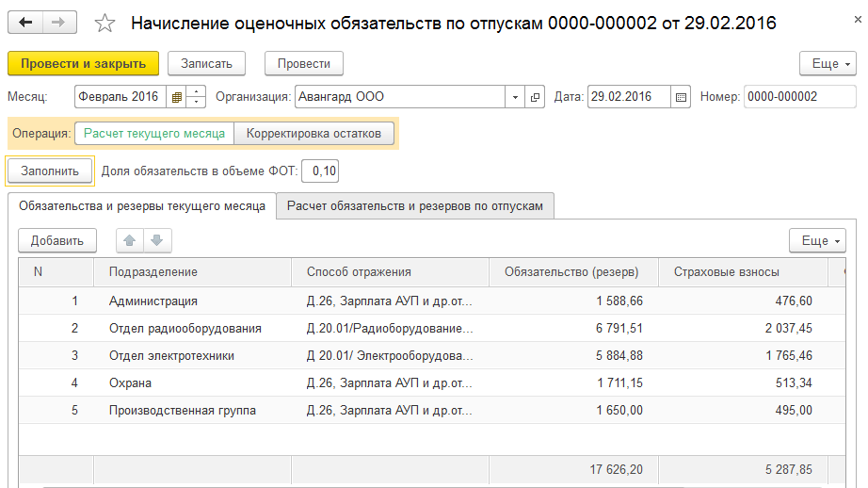This screenshot has width=868, height=488.
Task: Open 'Обязательства и резервы текущего месяца' tab
Action: 142,205
